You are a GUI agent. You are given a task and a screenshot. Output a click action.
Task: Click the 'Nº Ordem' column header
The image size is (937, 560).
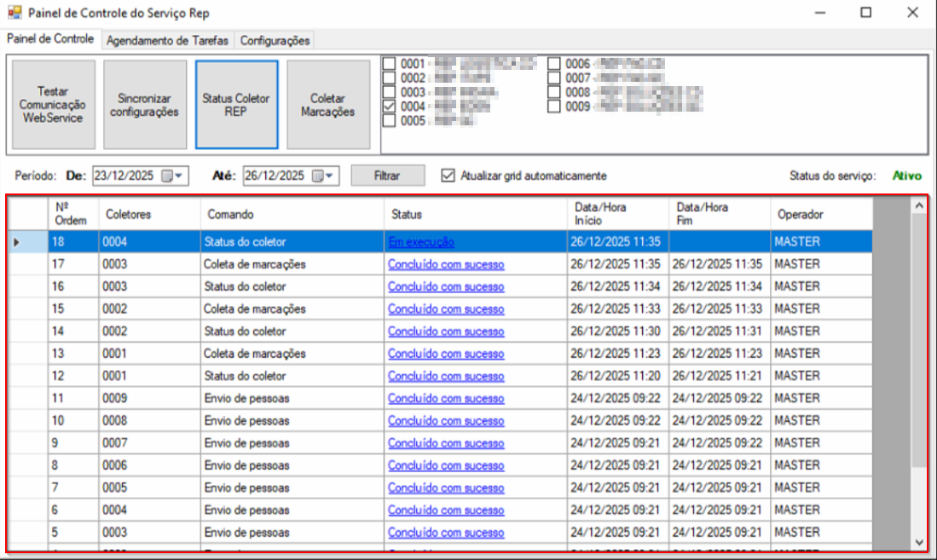click(72, 214)
